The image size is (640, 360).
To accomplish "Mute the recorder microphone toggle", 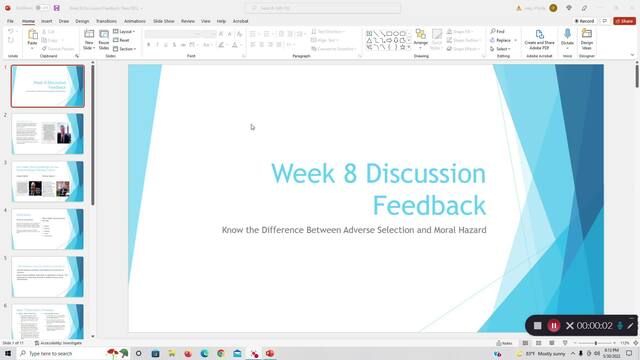I will tap(620, 325).
